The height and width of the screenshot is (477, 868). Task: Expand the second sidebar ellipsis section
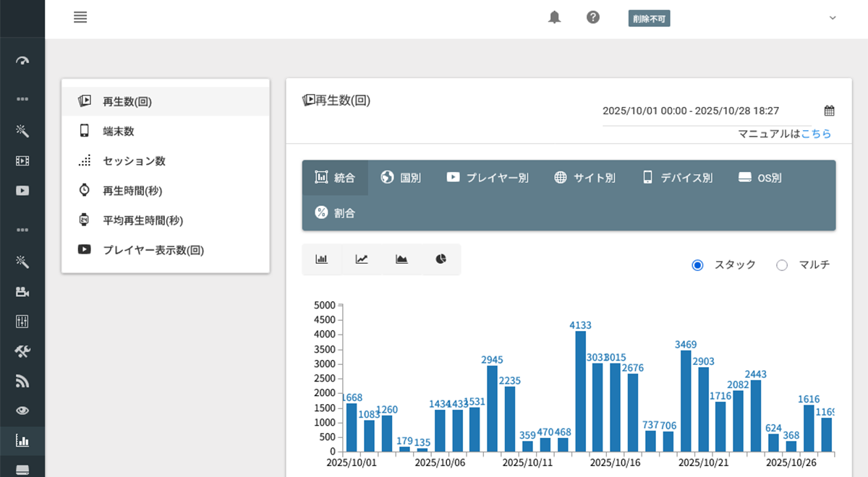coord(22,230)
